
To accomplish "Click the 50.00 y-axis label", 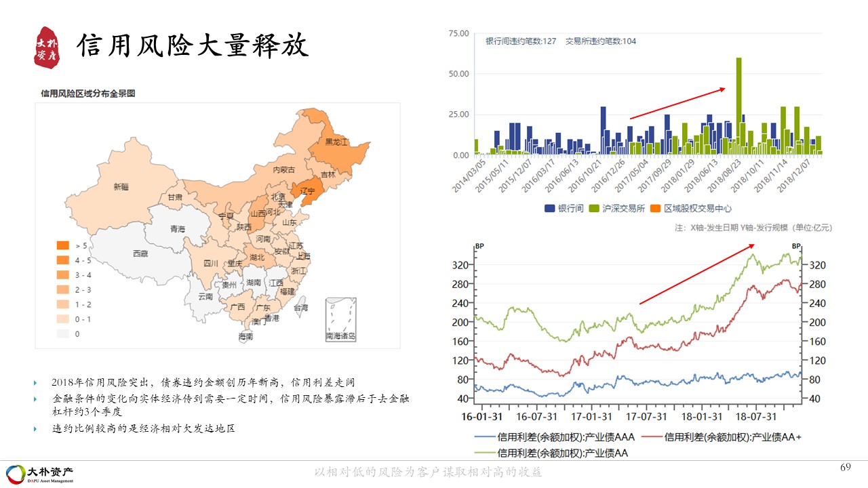I will [x=459, y=74].
